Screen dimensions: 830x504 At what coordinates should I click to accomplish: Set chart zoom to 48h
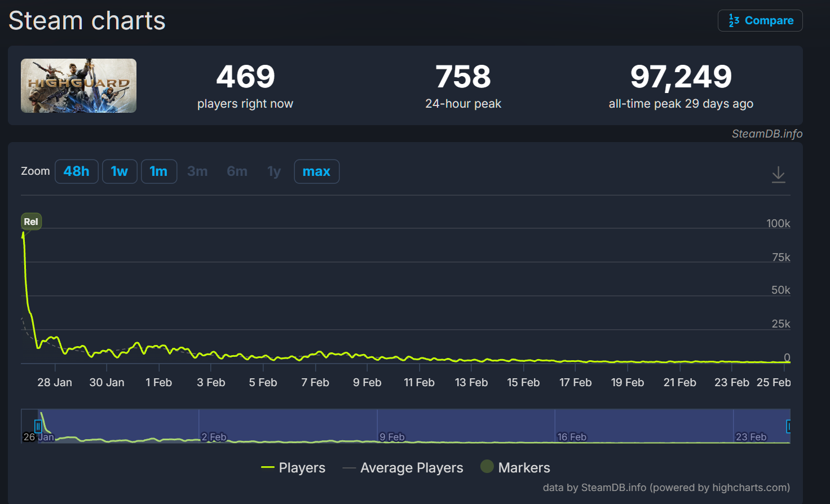tap(77, 171)
